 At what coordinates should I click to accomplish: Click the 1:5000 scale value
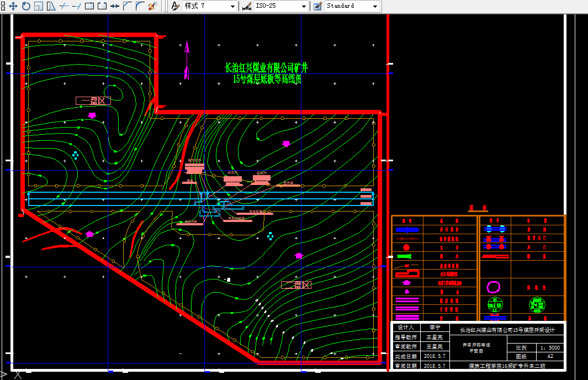tap(550, 348)
